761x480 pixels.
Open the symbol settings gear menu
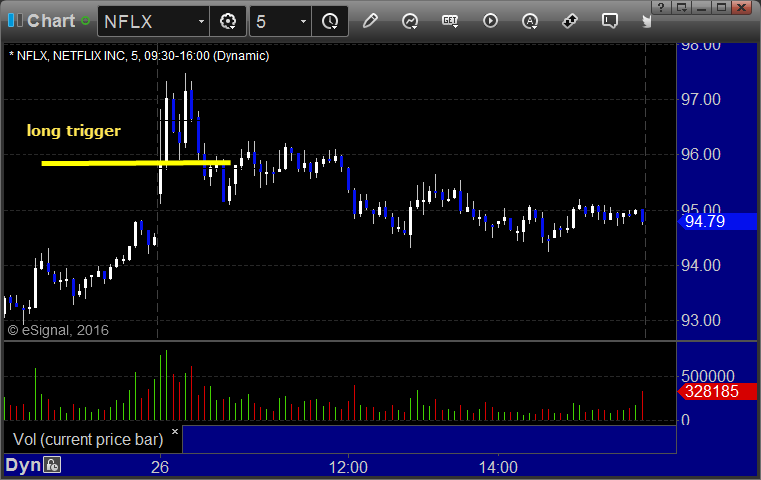(x=228, y=21)
